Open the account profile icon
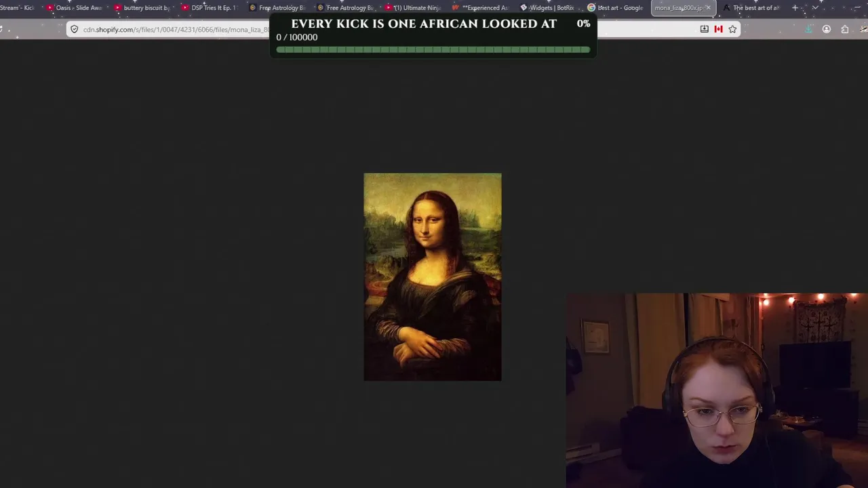Image resolution: width=868 pixels, height=488 pixels. [826, 29]
